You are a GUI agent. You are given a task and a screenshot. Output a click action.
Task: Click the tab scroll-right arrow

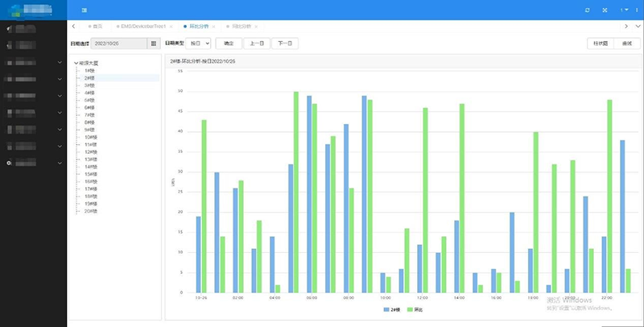coord(625,27)
